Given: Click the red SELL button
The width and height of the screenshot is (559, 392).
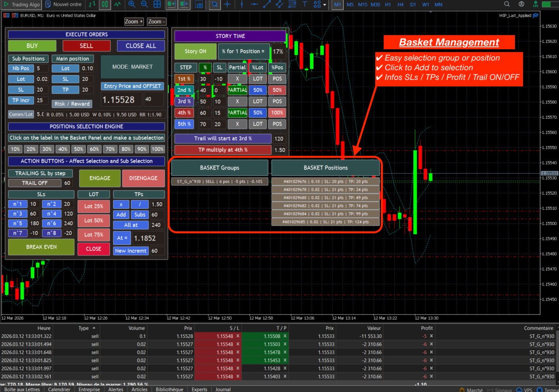Looking at the screenshot, I should click(86, 46).
